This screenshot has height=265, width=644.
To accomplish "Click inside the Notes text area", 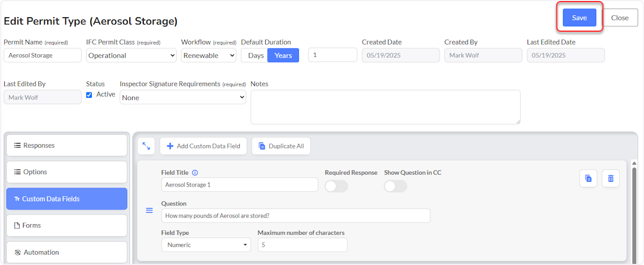I will coord(385,107).
